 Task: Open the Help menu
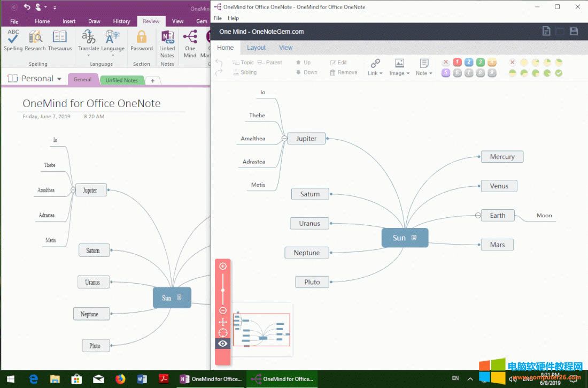pos(234,18)
